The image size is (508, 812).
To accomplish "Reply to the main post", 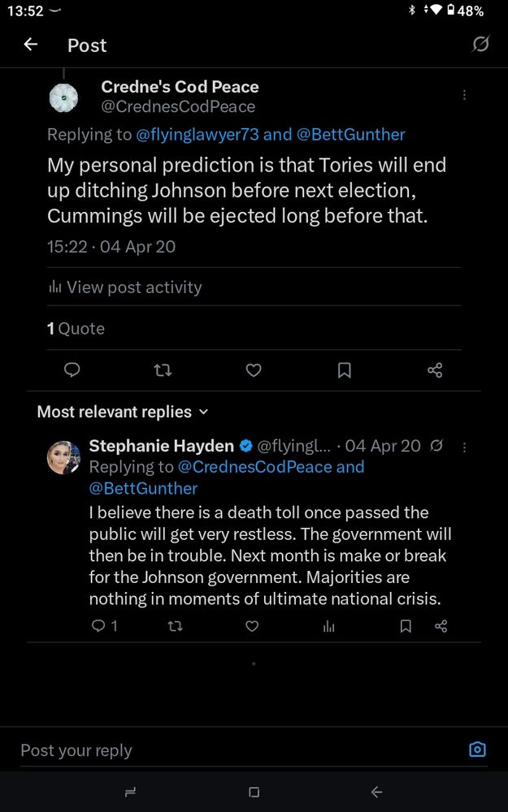I will (x=72, y=370).
